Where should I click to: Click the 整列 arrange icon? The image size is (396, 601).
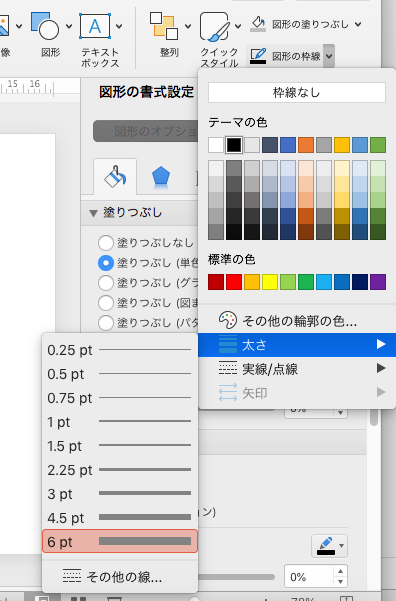coord(164,26)
